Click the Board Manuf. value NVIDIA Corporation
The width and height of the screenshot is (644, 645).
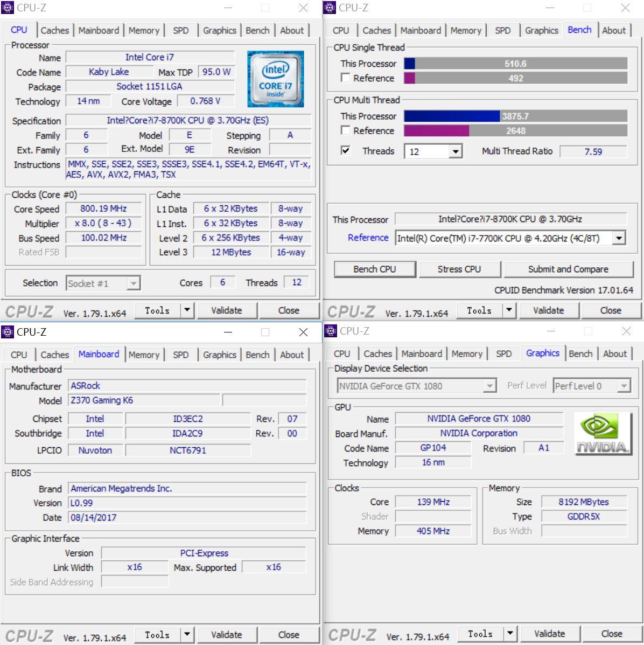479,433
